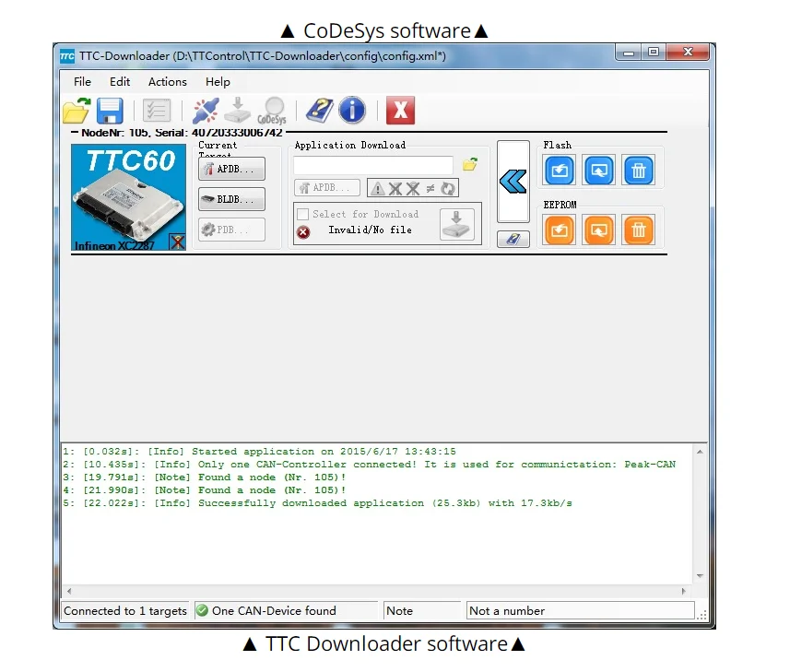The image size is (790, 672).
Task: Click the not-equal status icon
Action: point(430,188)
